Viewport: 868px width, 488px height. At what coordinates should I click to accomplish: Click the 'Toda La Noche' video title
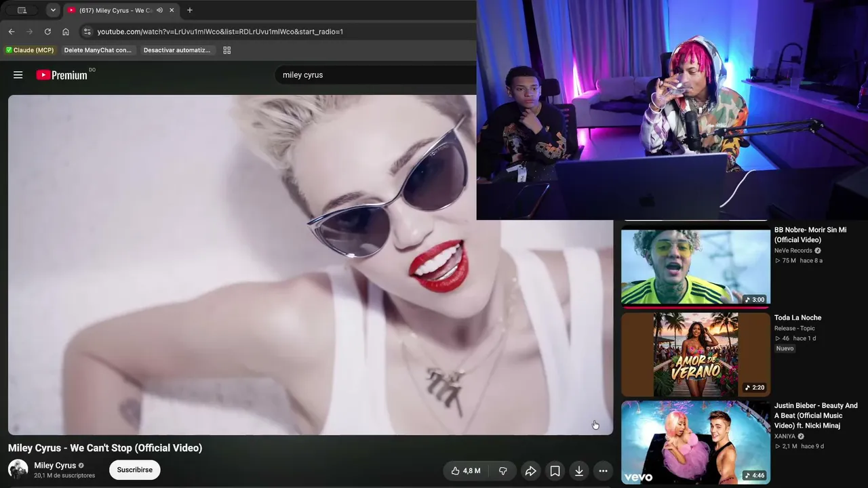pyautogui.click(x=797, y=318)
